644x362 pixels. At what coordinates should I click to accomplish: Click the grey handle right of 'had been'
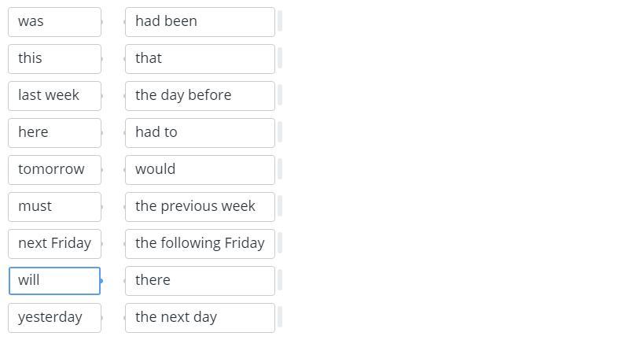[280, 22]
